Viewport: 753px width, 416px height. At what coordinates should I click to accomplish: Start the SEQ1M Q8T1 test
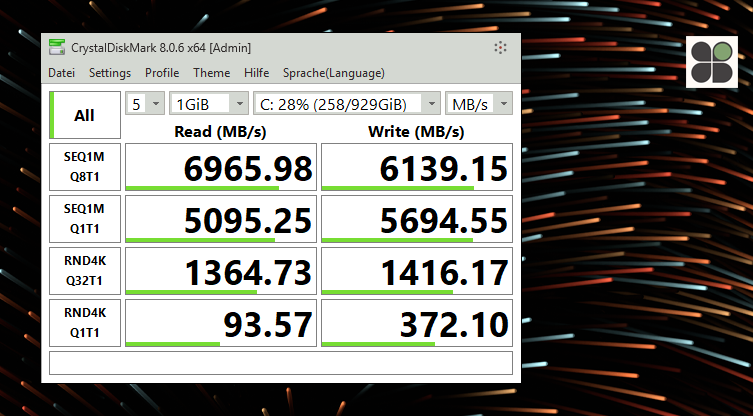point(85,167)
